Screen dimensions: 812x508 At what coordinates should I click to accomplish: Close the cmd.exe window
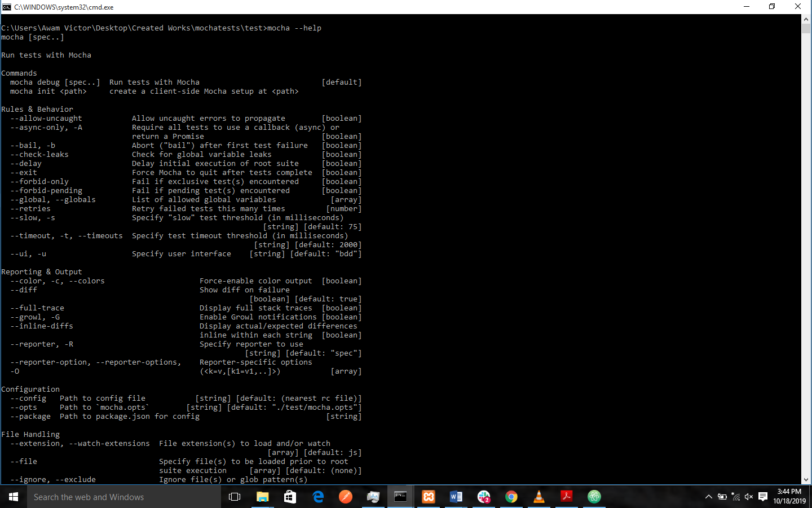click(798, 7)
